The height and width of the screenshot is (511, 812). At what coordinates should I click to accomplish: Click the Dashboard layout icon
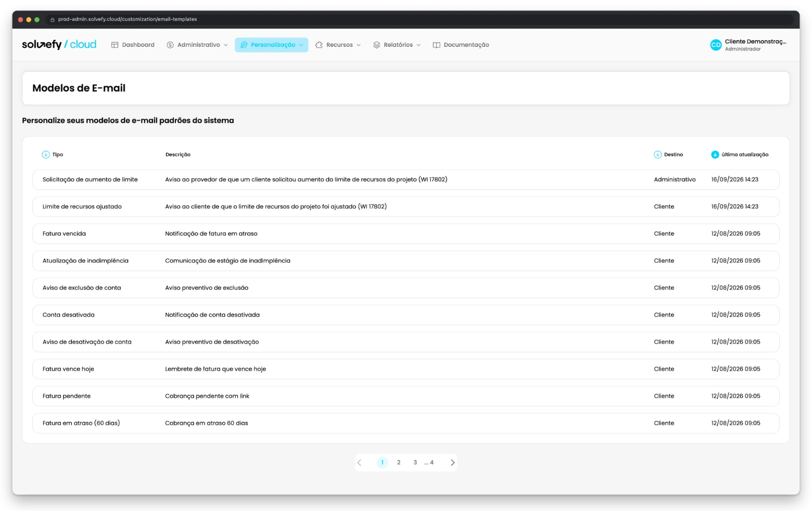115,45
